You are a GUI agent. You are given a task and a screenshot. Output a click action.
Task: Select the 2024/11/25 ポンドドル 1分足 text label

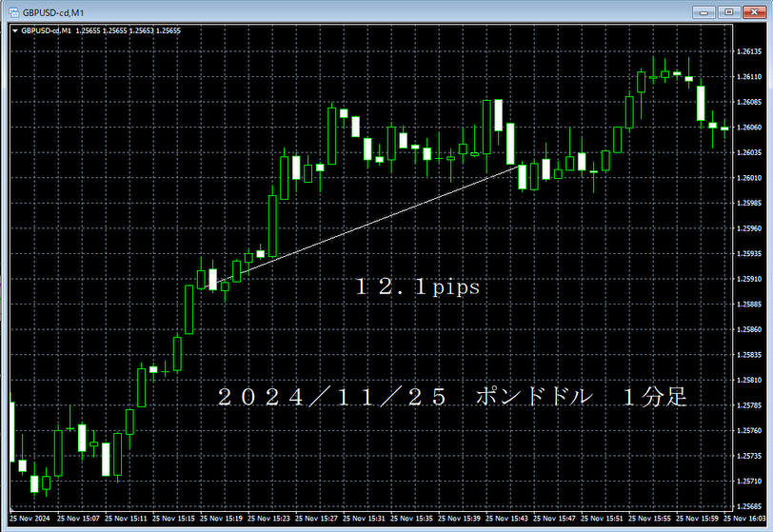coord(451,398)
